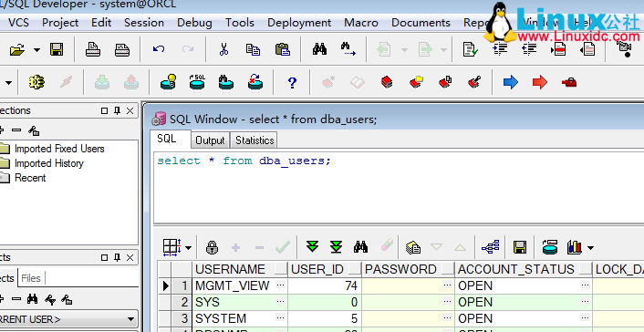Click the Comment selection icon with red bar
The width and height of the screenshot is (644, 332).
(558, 50)
